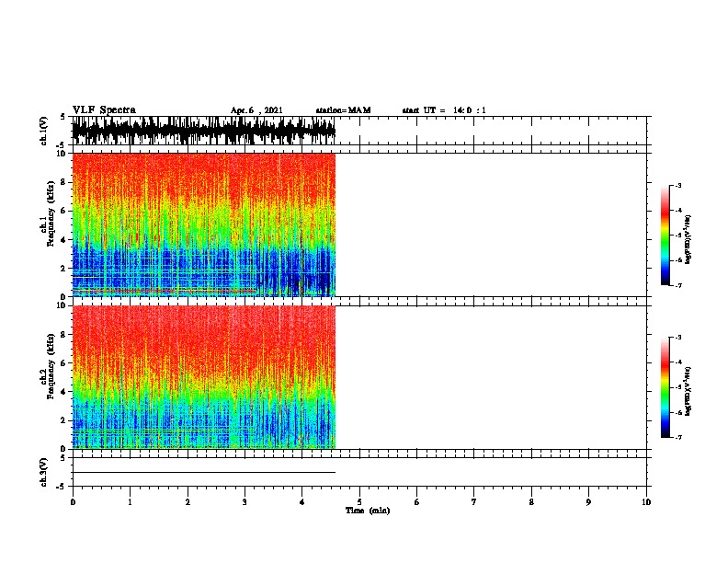Click the "5" tick on ch.1 voltage axis
This screenshot has height=563, width=728.
(x=63, y=117)
